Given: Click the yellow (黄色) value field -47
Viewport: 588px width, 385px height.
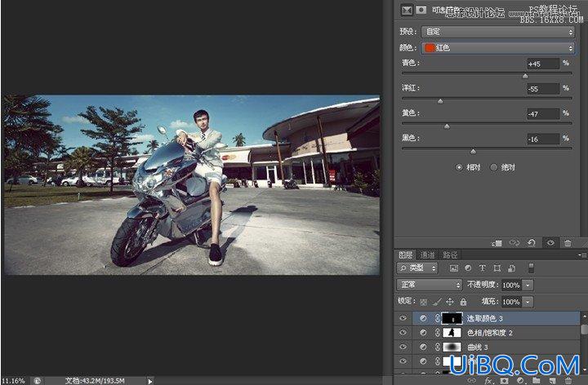Looking at the screenshot, I should pos(543,114).
